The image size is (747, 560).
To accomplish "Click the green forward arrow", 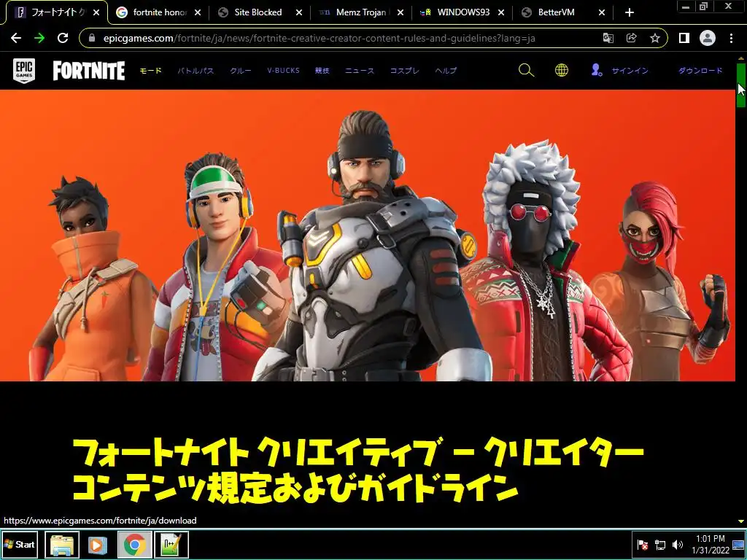I will pyautogui.click(x=39, y=38).
